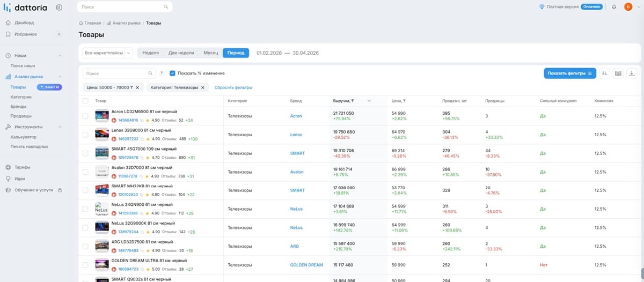
Task: Select the Avalon 32D7000 row checkbox
Action: [85, 172]
